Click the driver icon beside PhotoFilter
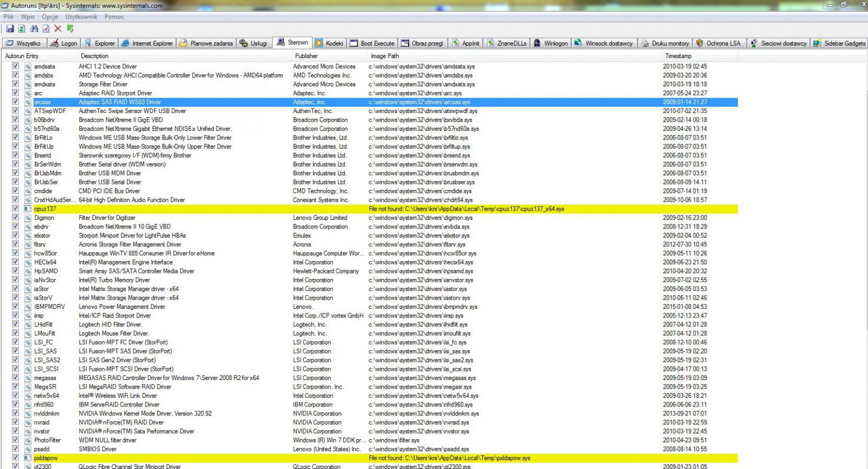Screen dimensions: 868x469 [28, 440]
